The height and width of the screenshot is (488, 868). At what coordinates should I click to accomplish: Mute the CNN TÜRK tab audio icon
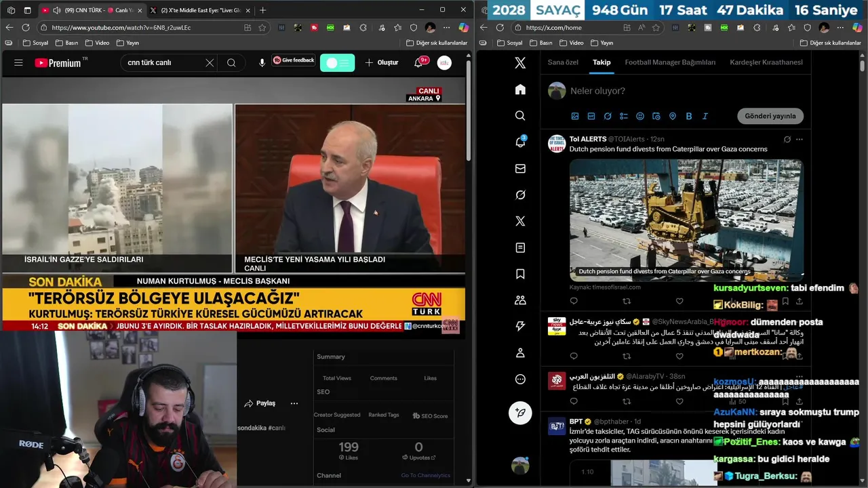tap(56, 10)
